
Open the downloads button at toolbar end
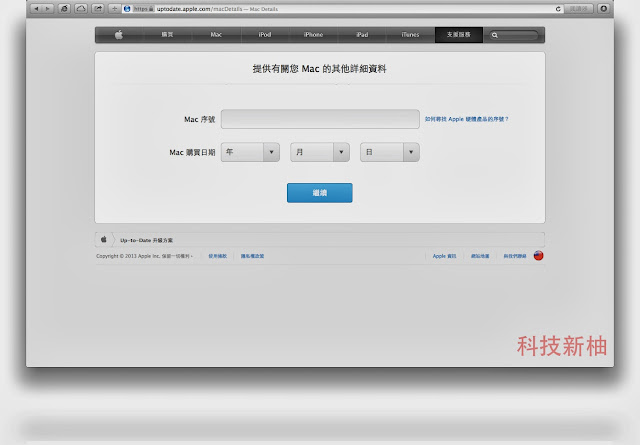[x=604, y=9]
